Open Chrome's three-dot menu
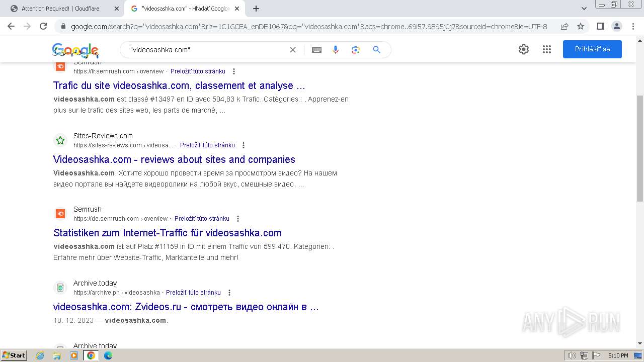The height and width of the screenshot is (362, 644). [x=633, y=26]
